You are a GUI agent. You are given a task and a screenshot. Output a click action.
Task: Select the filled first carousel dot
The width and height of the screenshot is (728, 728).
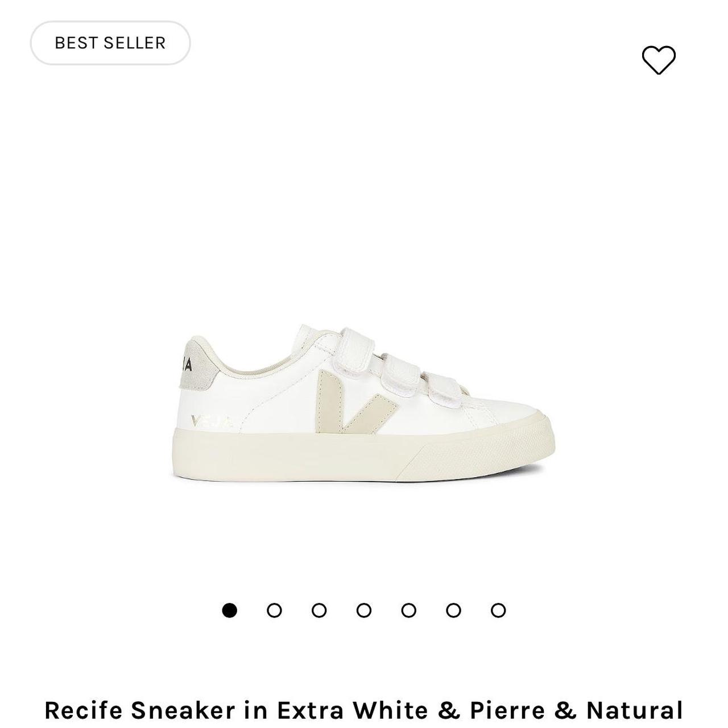(231, 611)
